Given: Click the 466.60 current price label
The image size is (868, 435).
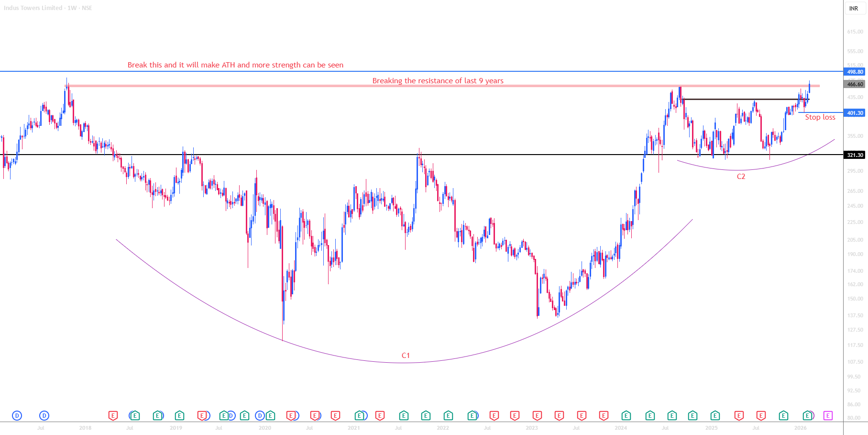Looking at the screenshot, I should pos(855,84).
